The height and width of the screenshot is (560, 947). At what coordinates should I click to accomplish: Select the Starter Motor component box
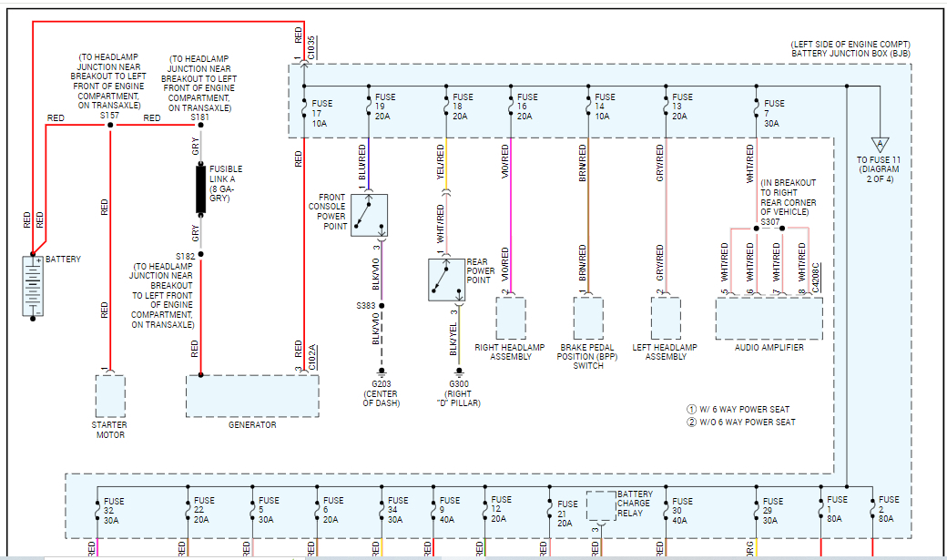(x=110, y=396)
